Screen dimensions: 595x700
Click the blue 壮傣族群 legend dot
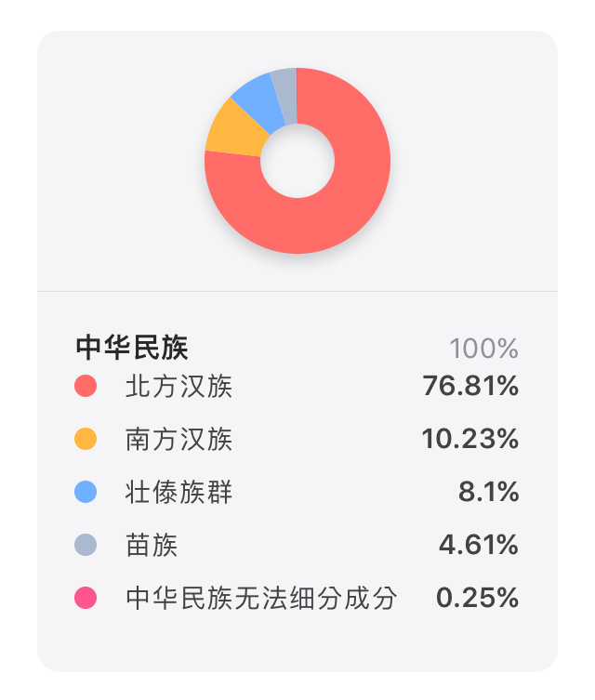point(86,492)
